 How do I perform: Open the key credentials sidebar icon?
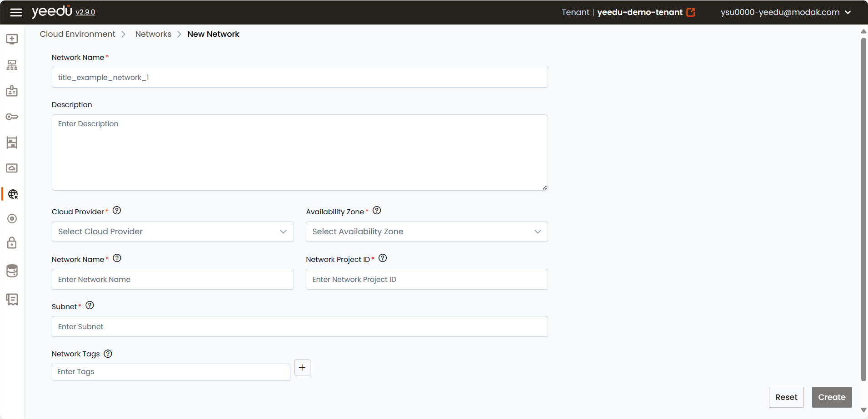click(x=12, y=117)
